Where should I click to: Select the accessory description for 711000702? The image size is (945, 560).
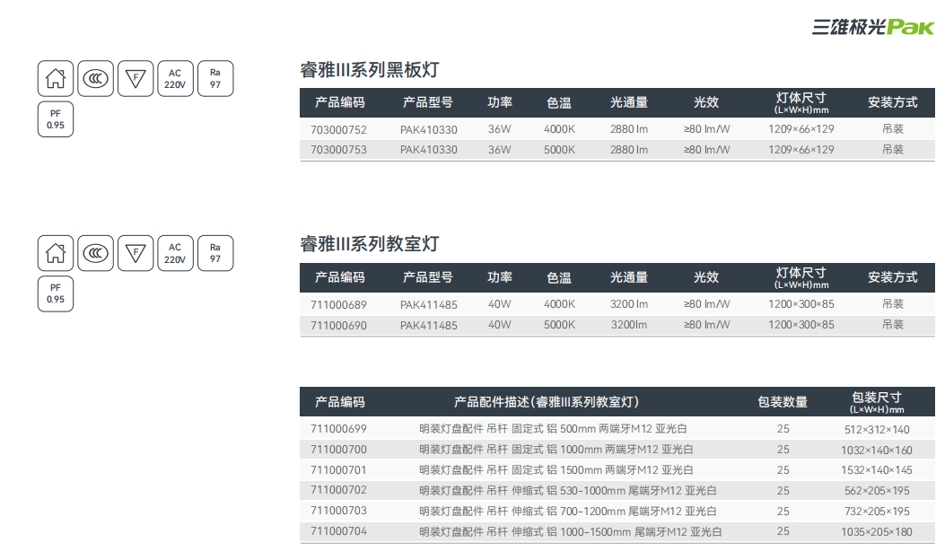567,491
